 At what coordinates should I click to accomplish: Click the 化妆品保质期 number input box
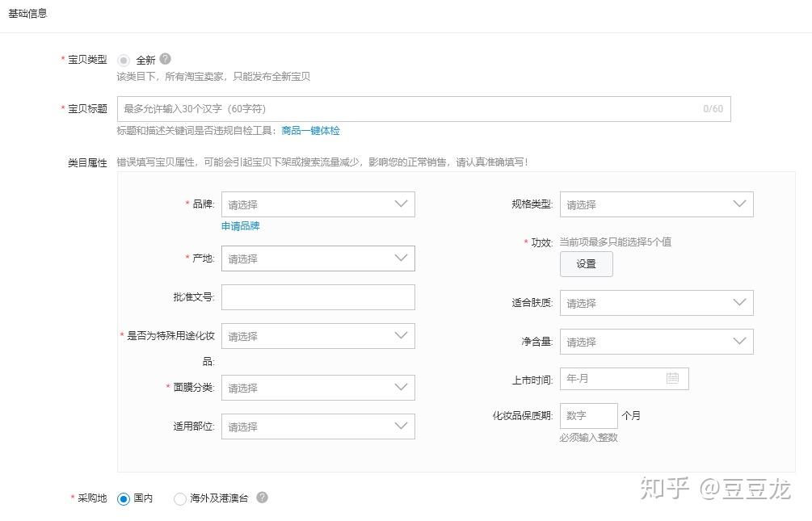[x=588, y=415]
